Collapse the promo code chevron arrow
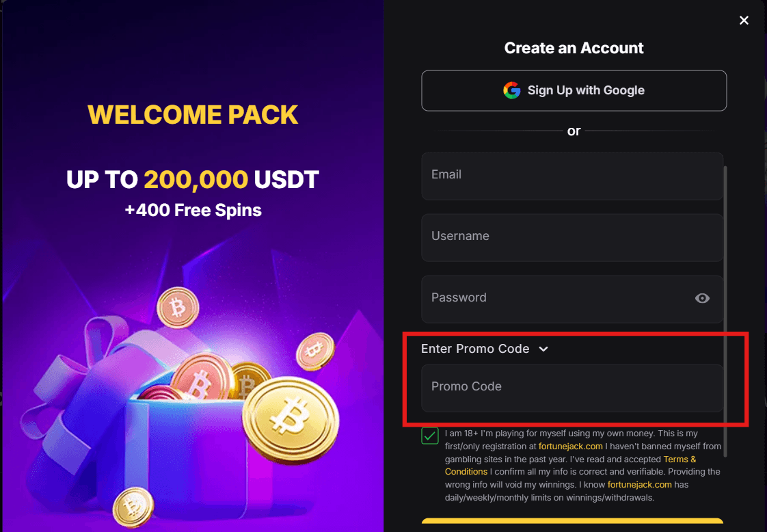Screen dimensions: 767x532 point(543,349)
